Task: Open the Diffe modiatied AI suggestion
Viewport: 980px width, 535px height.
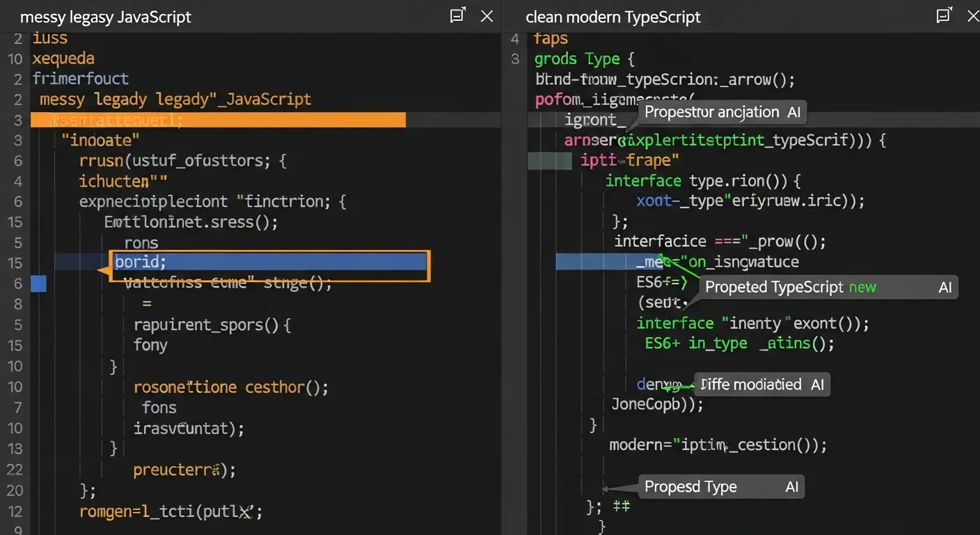Action: (x=761, y=385)
